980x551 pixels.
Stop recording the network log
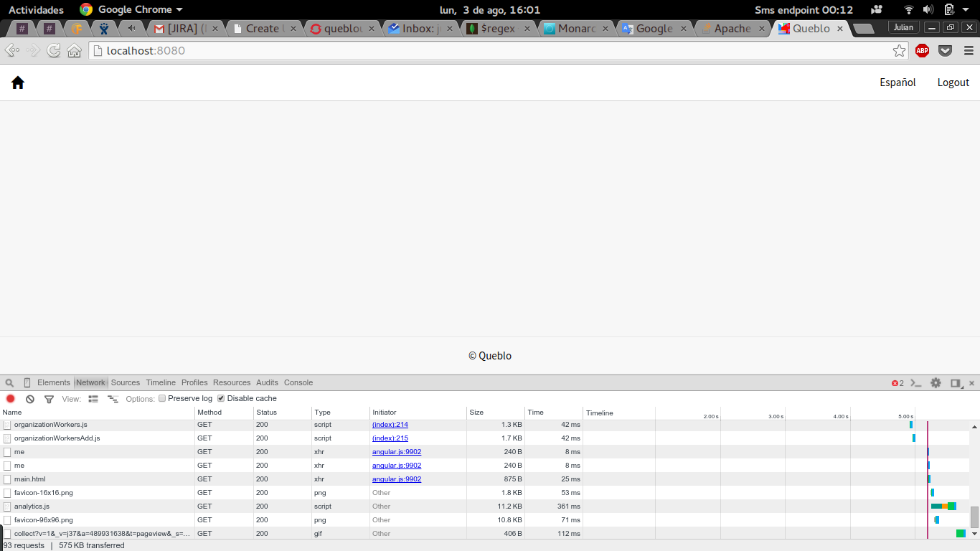(11, 399)
